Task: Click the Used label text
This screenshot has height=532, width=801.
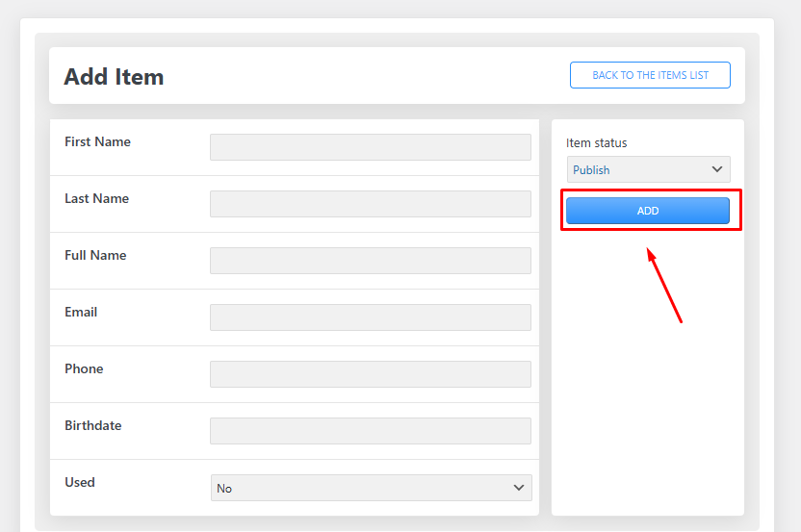Action: tap(80, 482)
